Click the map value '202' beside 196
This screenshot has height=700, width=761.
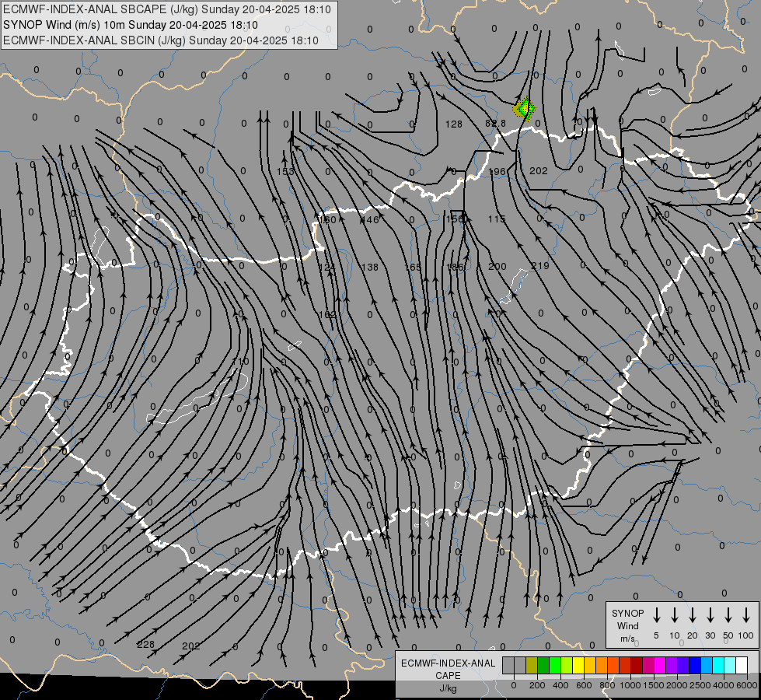click(x=538, y=171)
